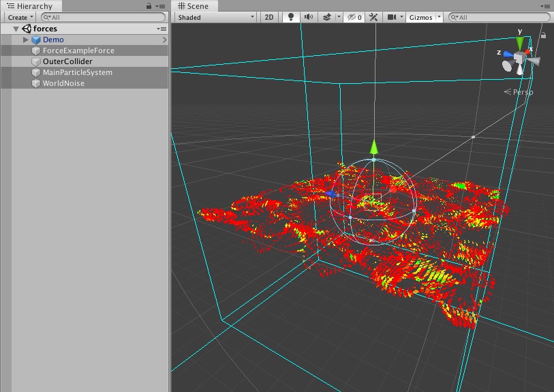Open the forces scene options menu

[x=161, y=29]
